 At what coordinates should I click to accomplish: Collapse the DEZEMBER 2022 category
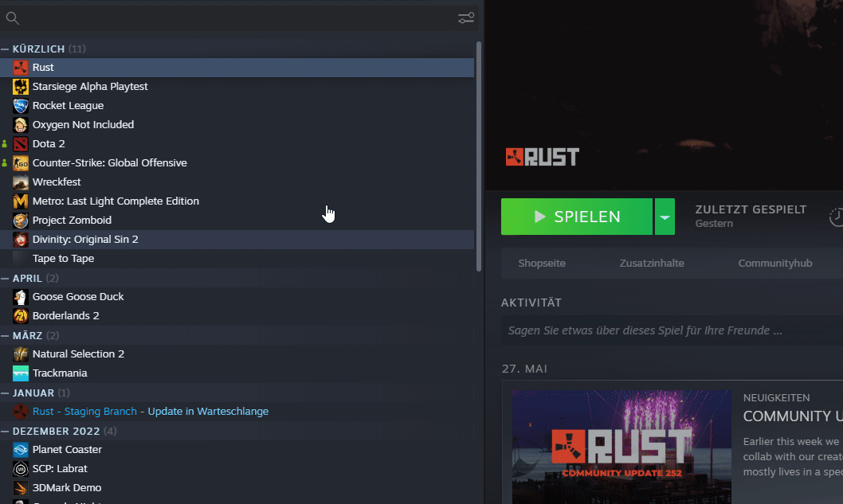pos(5,432)
